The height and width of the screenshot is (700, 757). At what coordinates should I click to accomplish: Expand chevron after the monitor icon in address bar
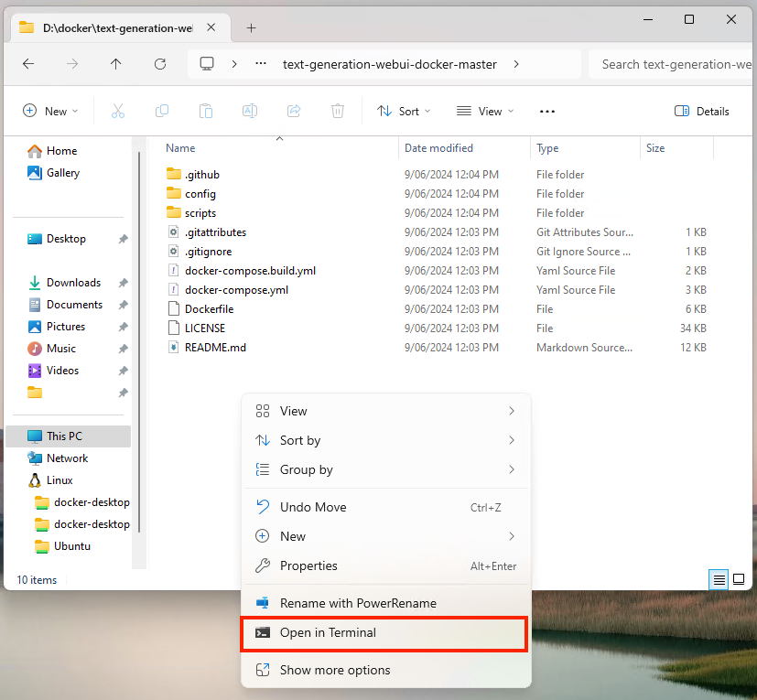234,64
